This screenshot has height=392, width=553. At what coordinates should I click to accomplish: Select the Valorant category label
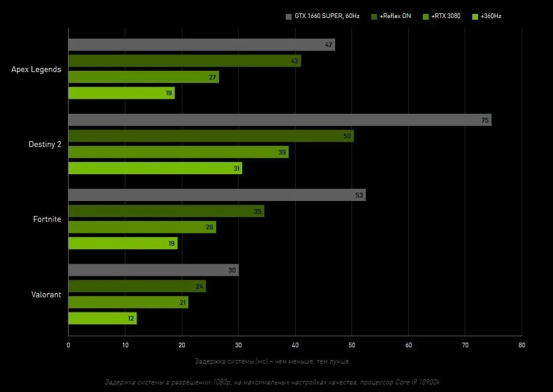(x=46, y=294)
